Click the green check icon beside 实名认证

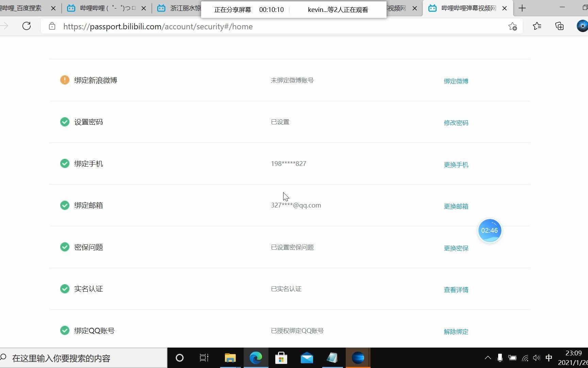click(x=65, y=289)
